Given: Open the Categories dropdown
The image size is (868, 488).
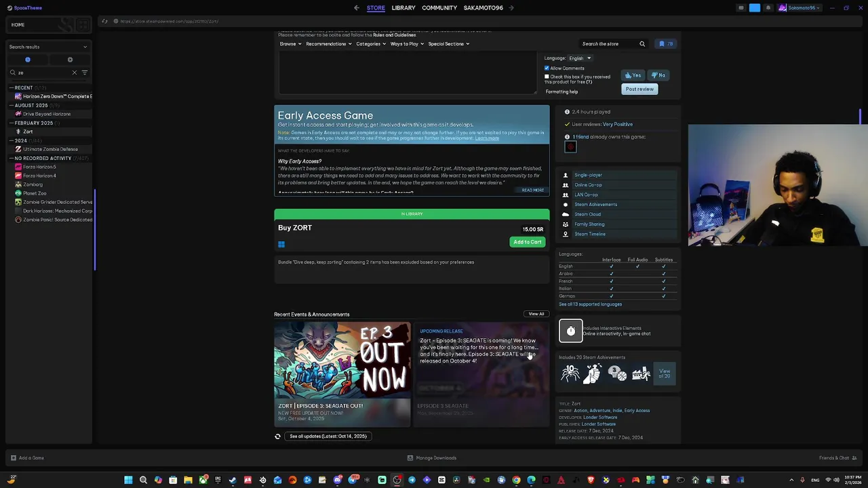Looking at the screenshot, I should [x=371, y=44].
